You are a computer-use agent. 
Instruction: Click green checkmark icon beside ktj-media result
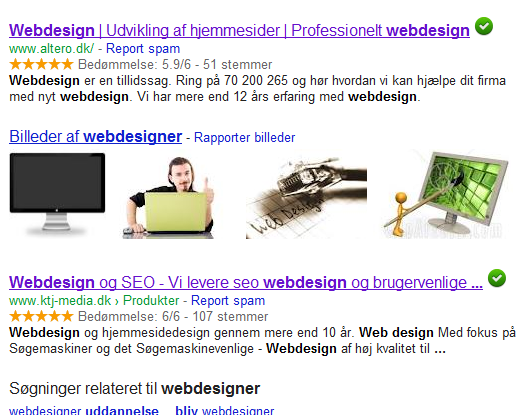[497, 278]
